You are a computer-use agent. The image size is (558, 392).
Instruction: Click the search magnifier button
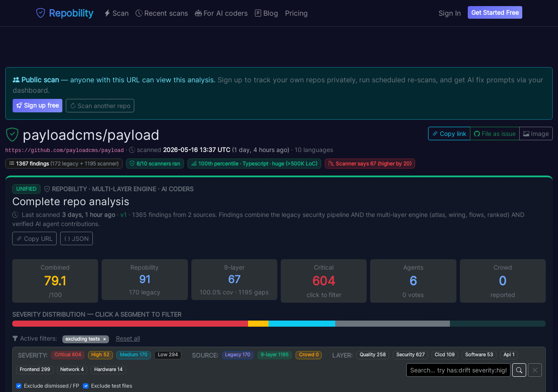click(519, 370)
